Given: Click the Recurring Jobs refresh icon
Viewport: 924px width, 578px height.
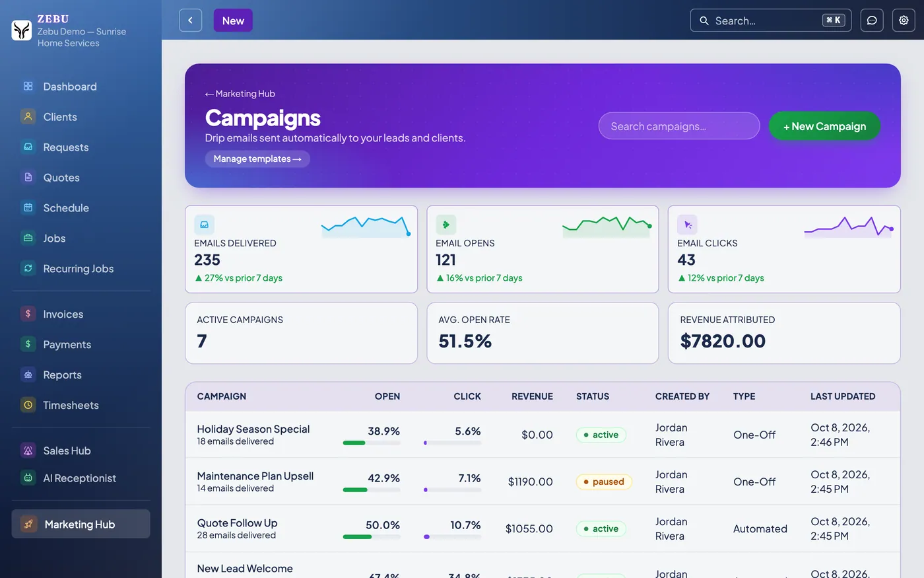Looking at the screenshot, I should 28,269.
